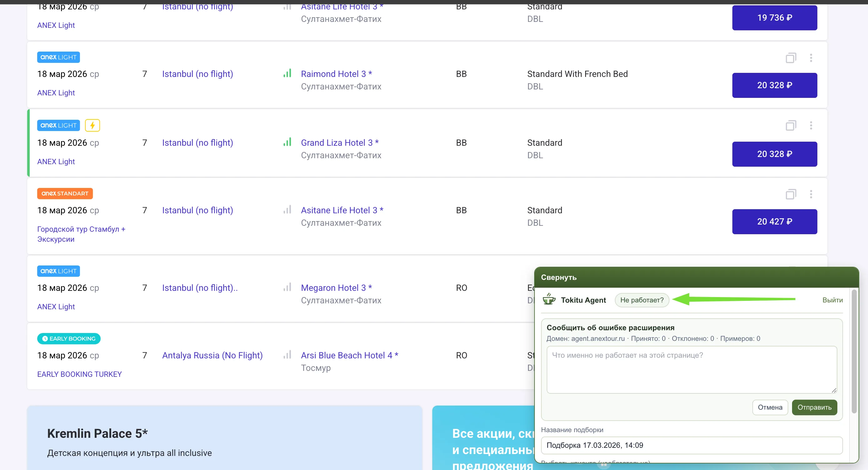Viewport: 868px width, 470px height.
Task: Click the Выйти logout link
Action: tap(832, 300)
